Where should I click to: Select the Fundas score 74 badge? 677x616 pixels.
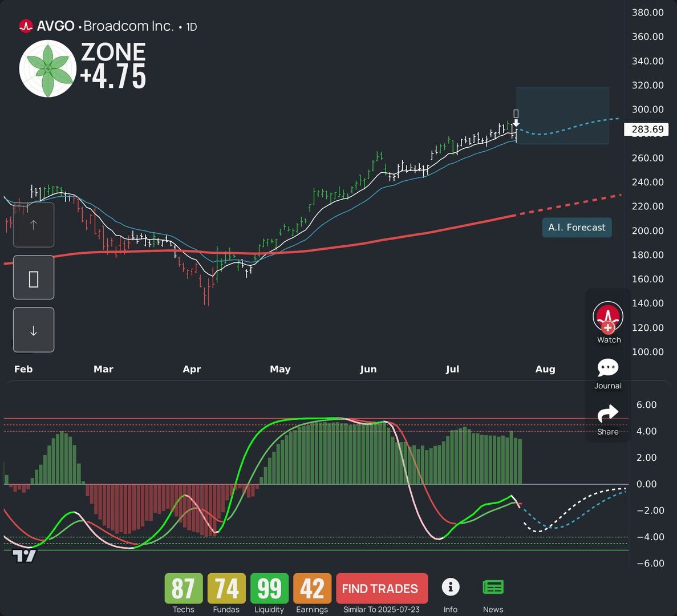click(226, 589)
